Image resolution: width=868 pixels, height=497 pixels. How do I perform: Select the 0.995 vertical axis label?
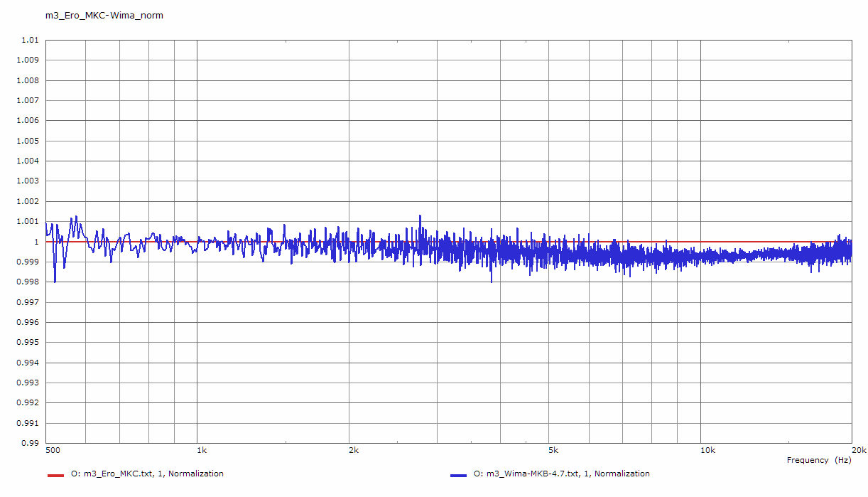27,342
